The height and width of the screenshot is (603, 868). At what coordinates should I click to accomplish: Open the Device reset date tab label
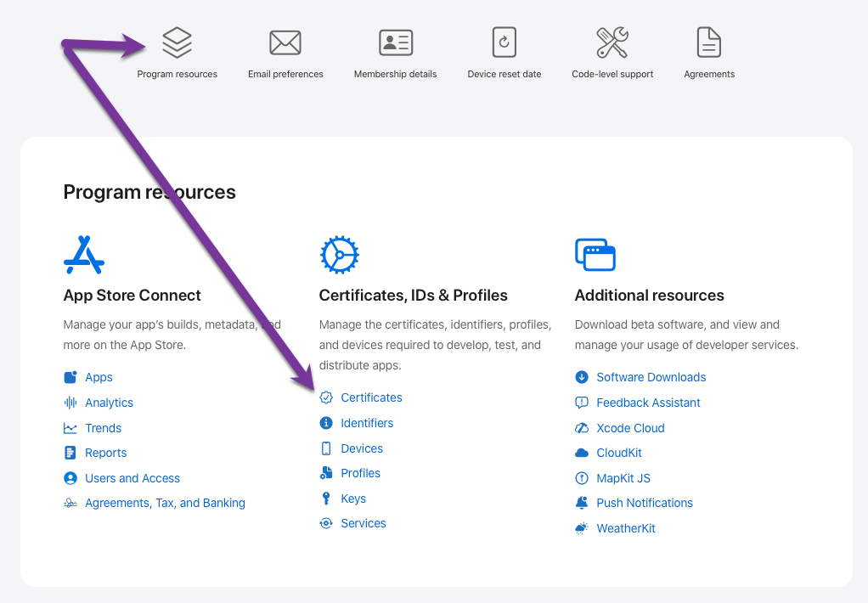coord(504,74)
